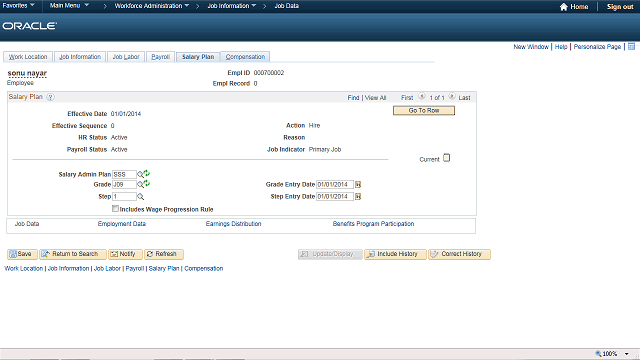Click Empl ID value 000700002

pos(269,73)
